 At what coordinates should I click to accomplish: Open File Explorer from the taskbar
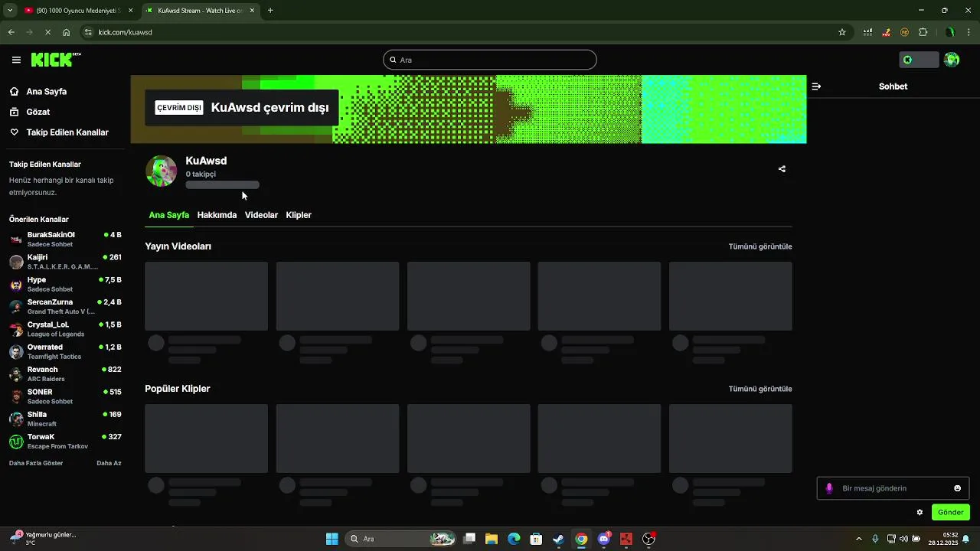[x=492, y=539]
